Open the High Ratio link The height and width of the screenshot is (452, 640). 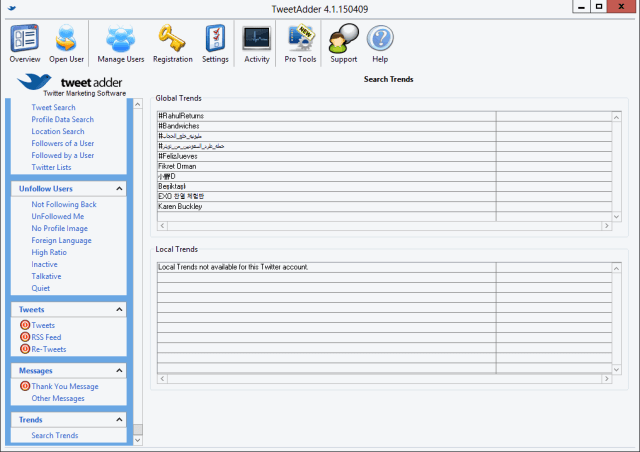[49, 252]
